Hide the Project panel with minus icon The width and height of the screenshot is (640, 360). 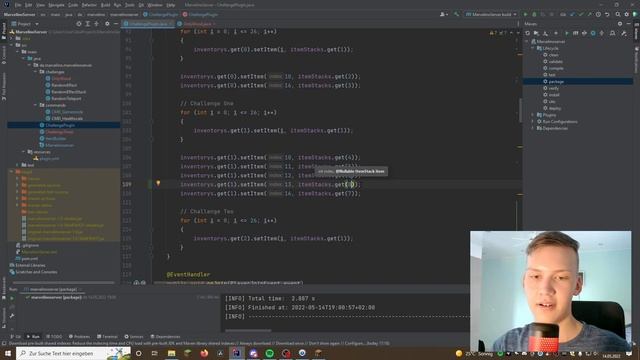[116, 24]
